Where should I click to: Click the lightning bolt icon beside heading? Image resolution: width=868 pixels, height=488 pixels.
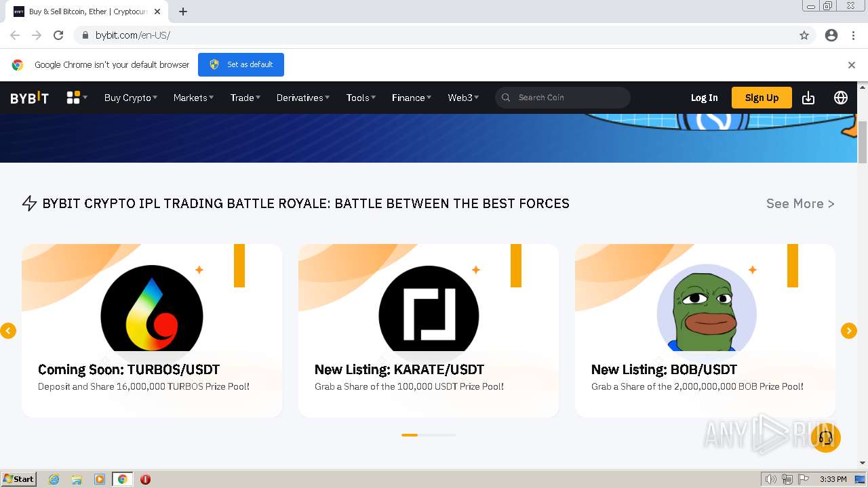pyautogui.click(x=29, y=203)
